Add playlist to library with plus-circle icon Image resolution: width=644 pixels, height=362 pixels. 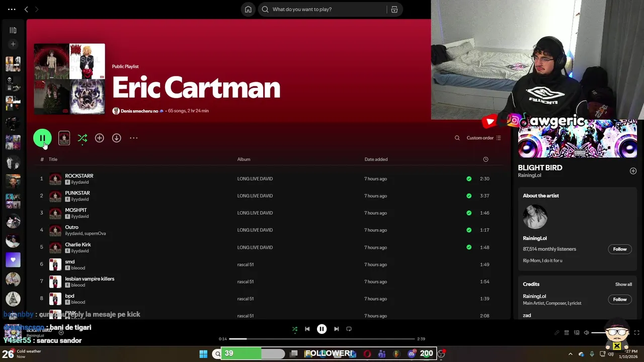(100, 138)
